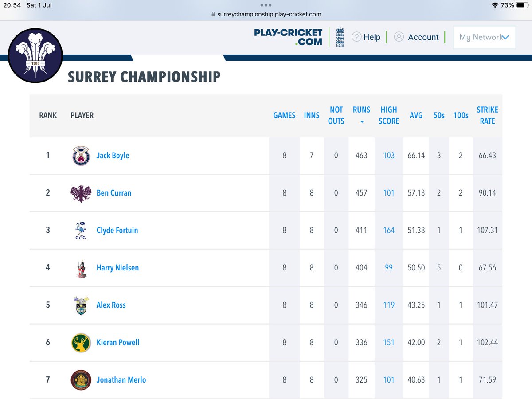The height and width of the screenshot is (399, 532).
Task: Open the My Network dropdown
Action: (484, 37)
